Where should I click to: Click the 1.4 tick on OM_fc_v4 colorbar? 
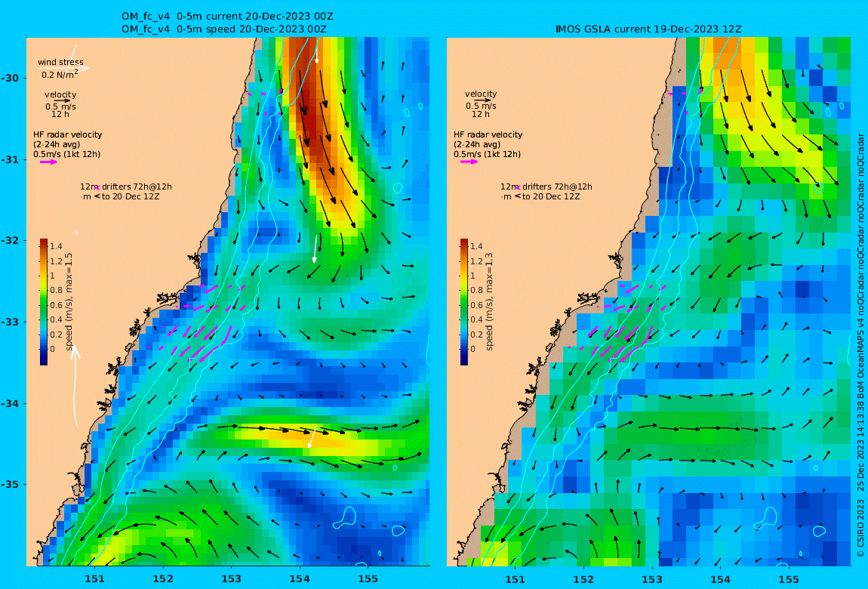[x=56, y=246]
